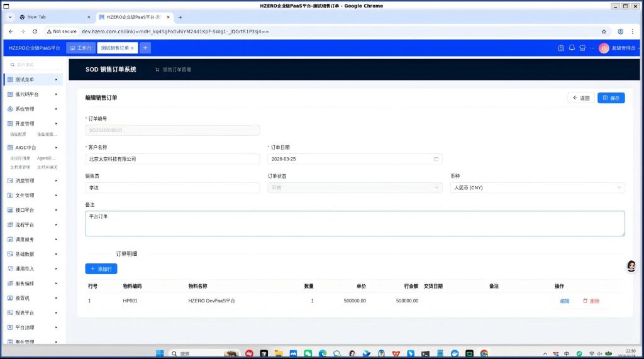Open the 币种 currency dropdown
644x359 pixels.
pos(537,187)
